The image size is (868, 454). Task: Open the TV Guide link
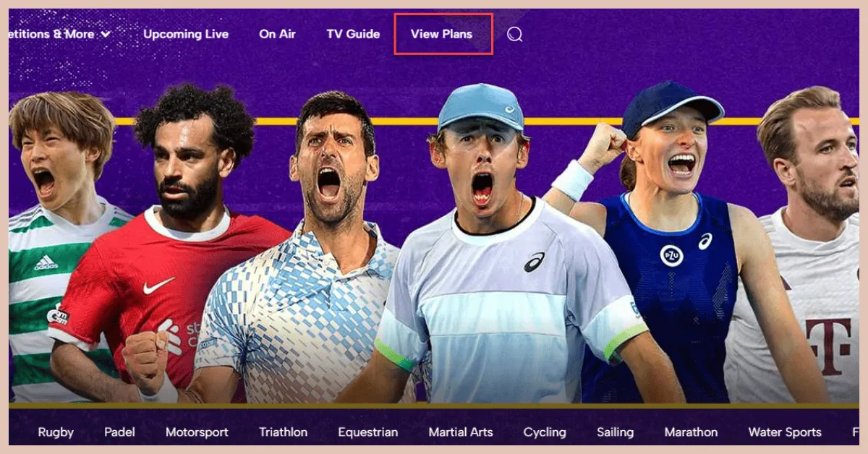[353, 34]
